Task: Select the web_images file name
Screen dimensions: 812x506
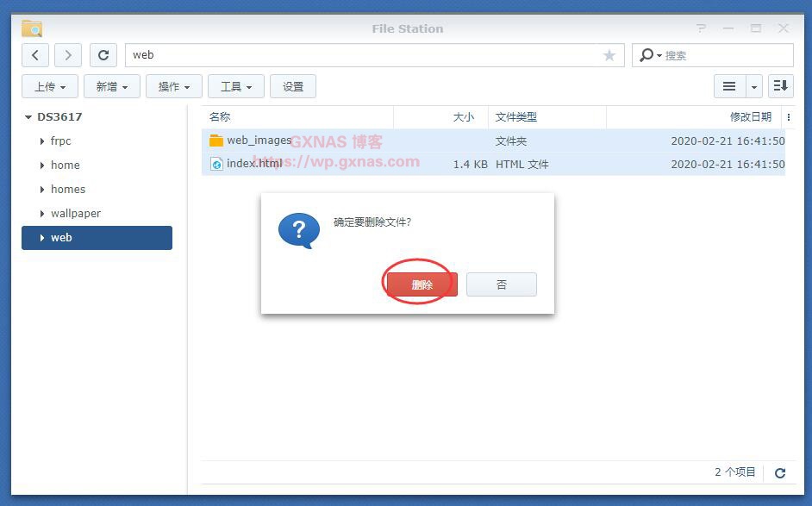Action: pos(259,141)
